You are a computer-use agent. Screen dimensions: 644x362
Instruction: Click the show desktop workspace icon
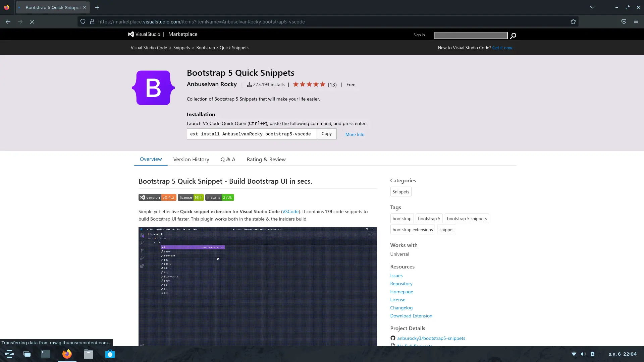27,354
